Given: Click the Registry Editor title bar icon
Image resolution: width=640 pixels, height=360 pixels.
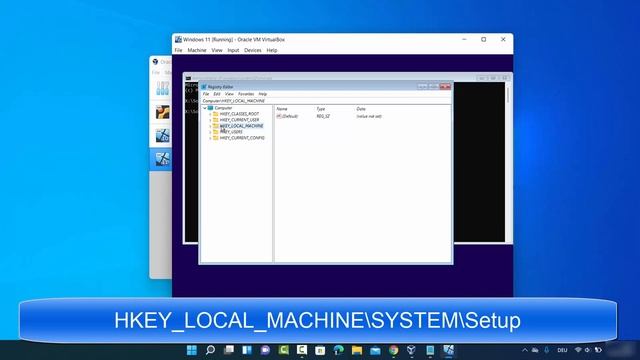Looking at the screenshot, I should [204, 87].
